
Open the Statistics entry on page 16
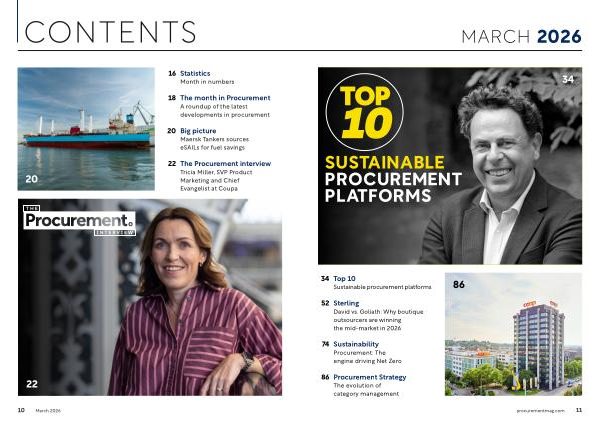(195, 73)
